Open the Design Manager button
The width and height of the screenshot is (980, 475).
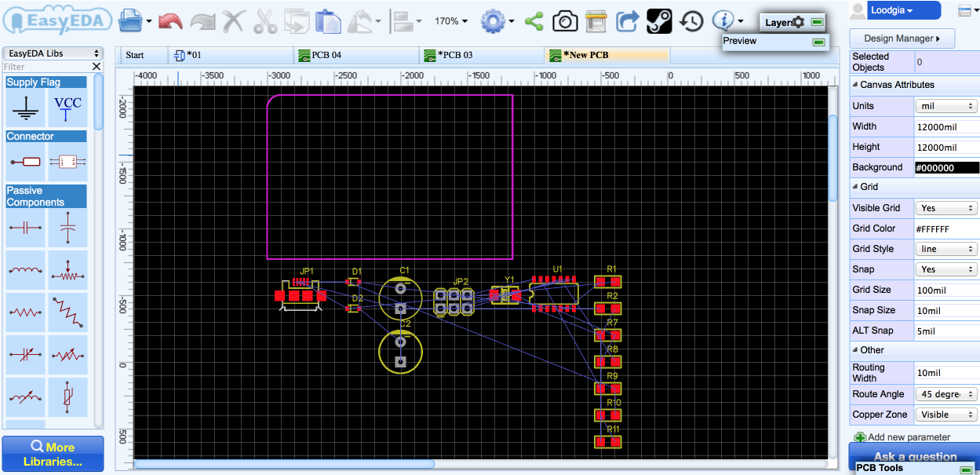(x=902, y=38)
